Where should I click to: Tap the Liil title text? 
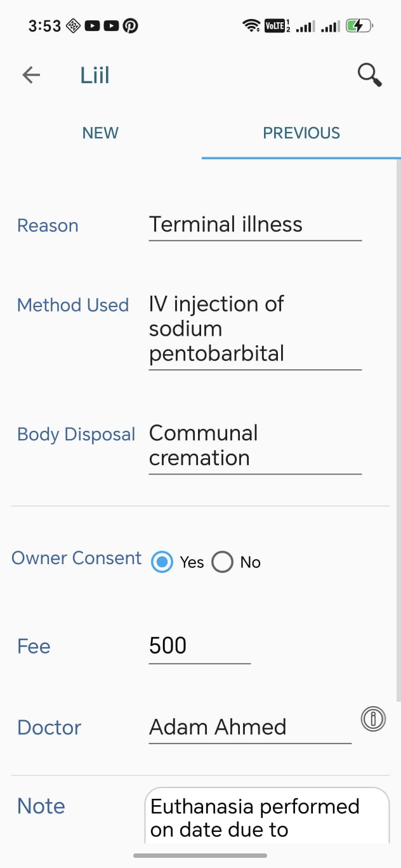95,75
